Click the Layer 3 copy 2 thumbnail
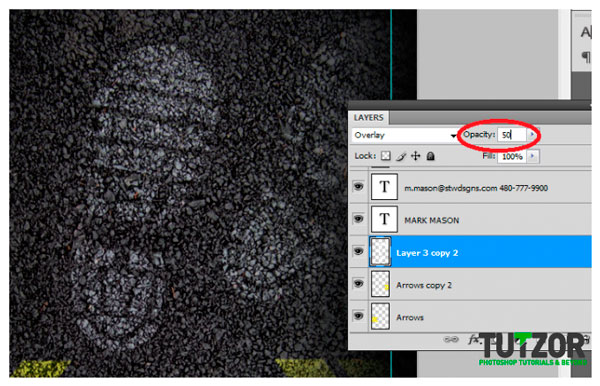This screenshot has height=386, width=600. coord(380,251)
